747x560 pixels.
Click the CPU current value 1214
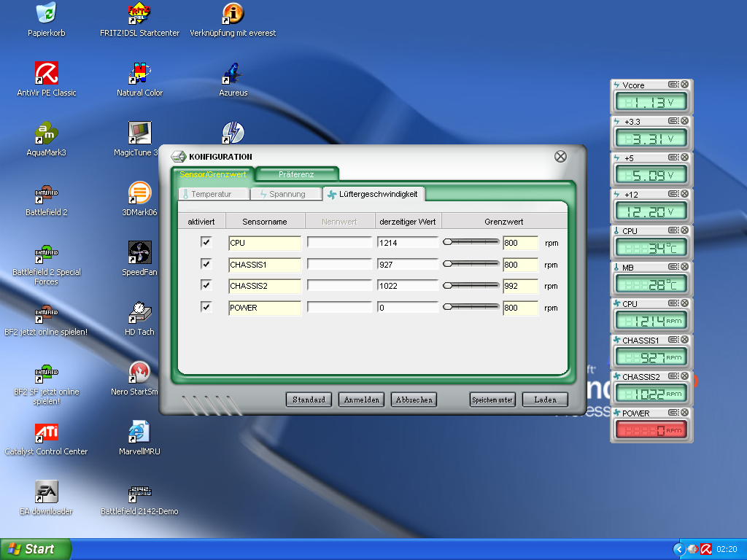407,243
